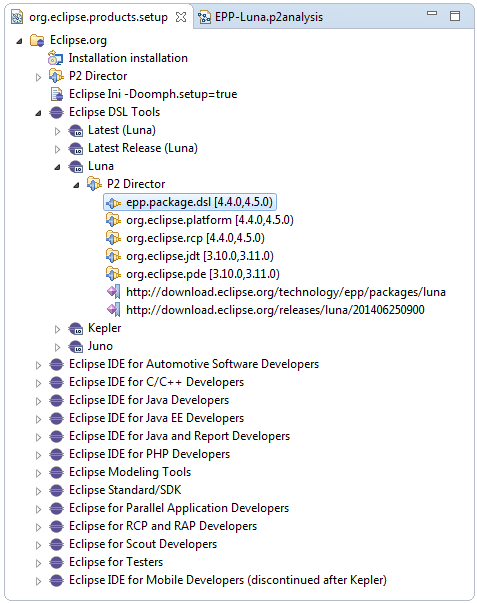Viewport: 477px width, 603px height.
Task: Click the epp.package.dsl requirement icon
Action: pos(113,203)
